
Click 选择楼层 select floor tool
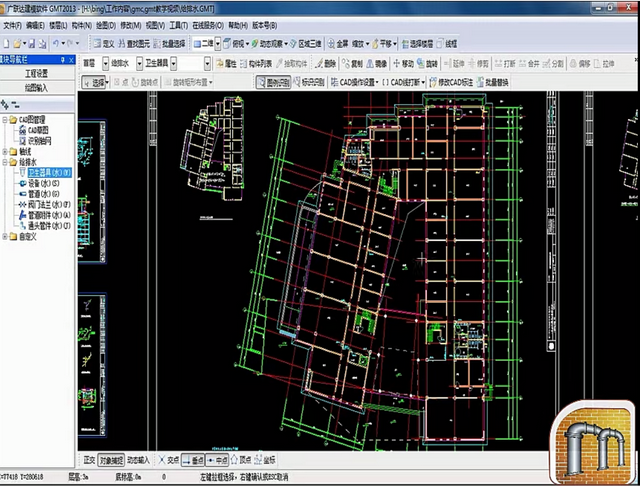pos(417,44)
